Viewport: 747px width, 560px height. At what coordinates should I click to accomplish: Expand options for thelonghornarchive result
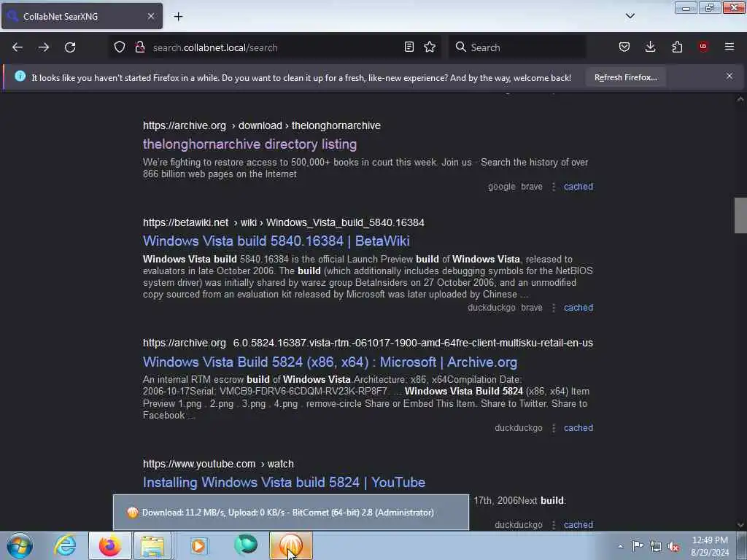[554, 187]
